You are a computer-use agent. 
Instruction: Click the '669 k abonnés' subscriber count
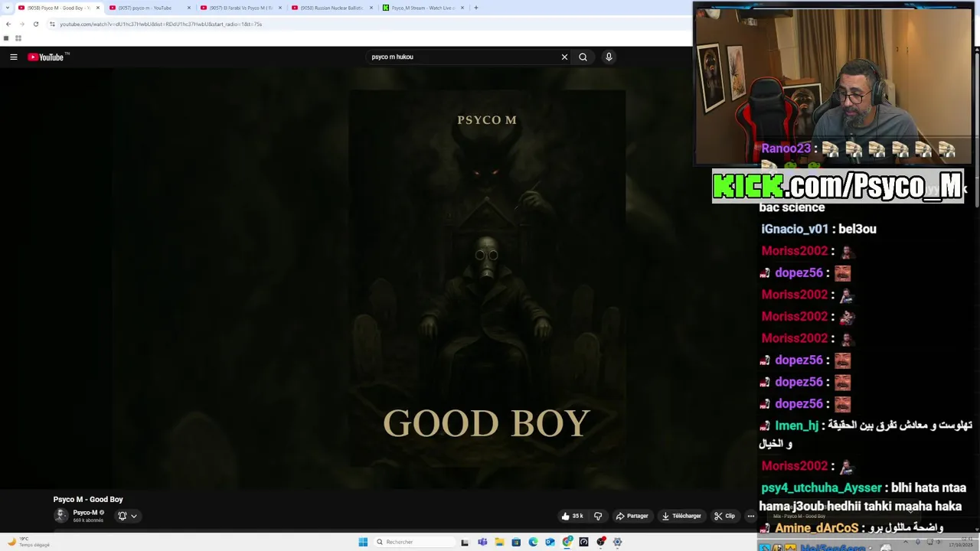pyautogui.click(x=88, y=520)
